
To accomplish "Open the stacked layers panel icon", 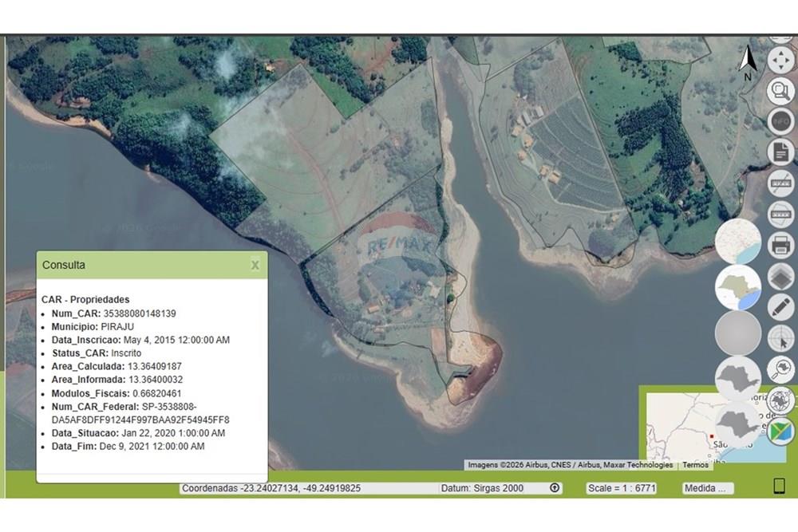I will click(780, 277).
